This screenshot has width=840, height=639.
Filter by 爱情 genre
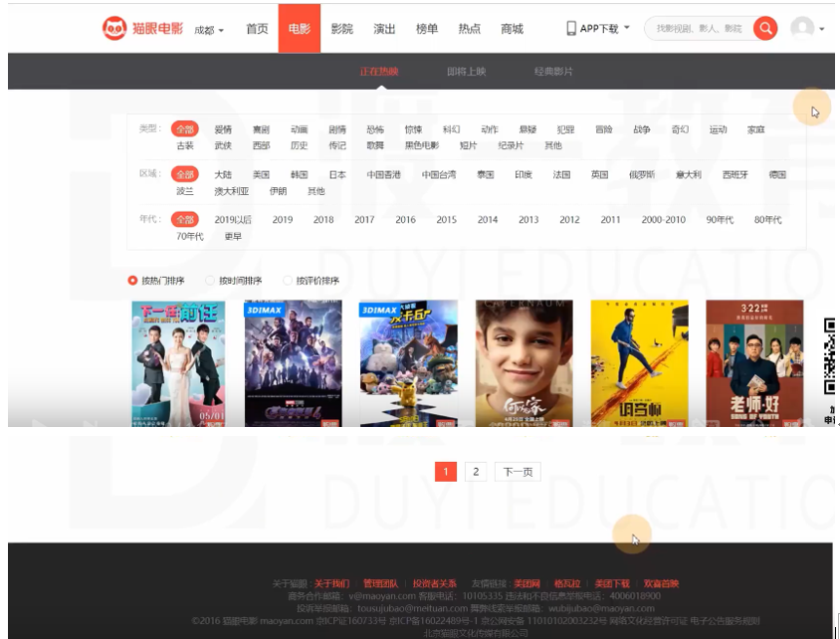click(x=223, y=129)
